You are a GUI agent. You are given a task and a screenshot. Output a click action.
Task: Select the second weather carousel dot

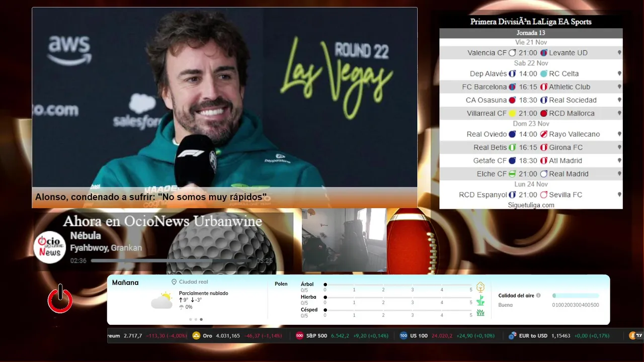(196, 319)
